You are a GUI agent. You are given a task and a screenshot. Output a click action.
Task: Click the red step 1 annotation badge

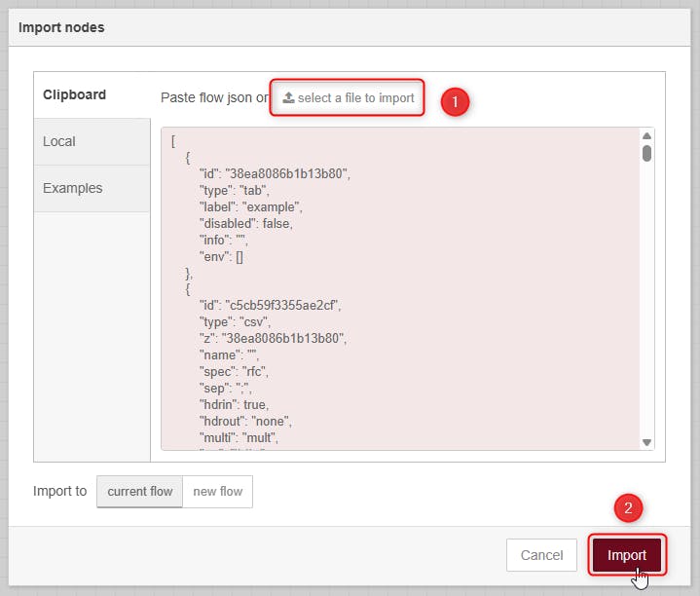point(455,101)
